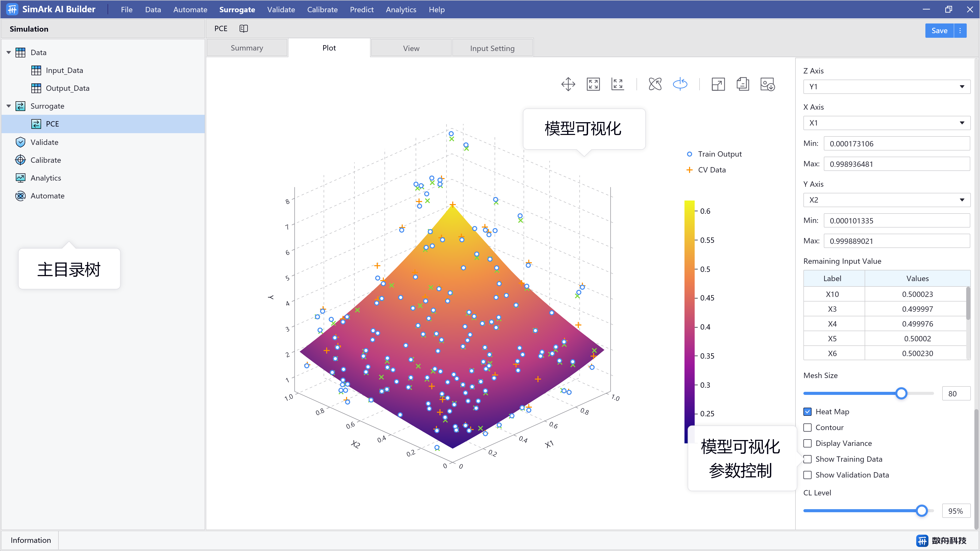Click the fit-to-view expand icon
Viewport: 980px width, 551px height.
tap(593, 84)
